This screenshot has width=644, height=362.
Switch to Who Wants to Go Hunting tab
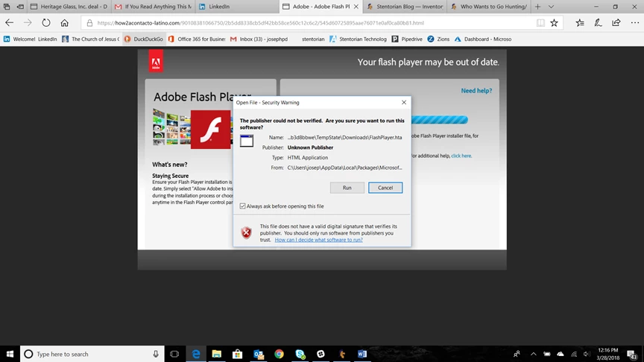click(489, 7)
